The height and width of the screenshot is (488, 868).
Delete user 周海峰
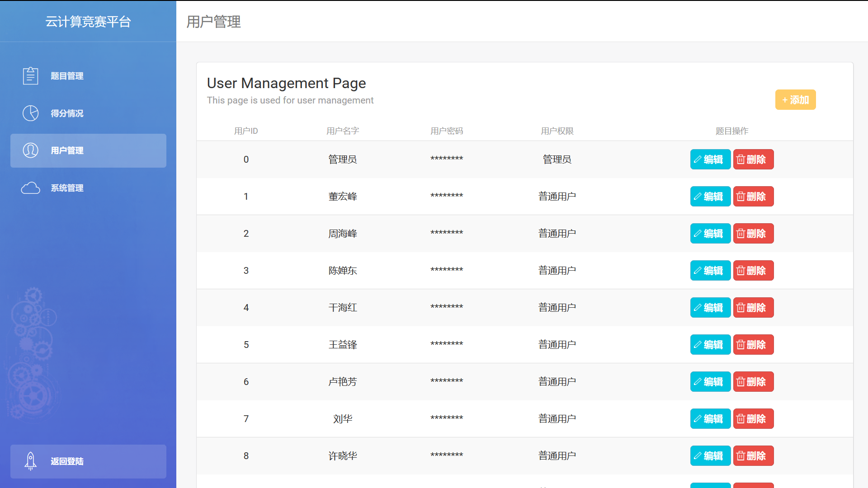(x=753, y=234)
